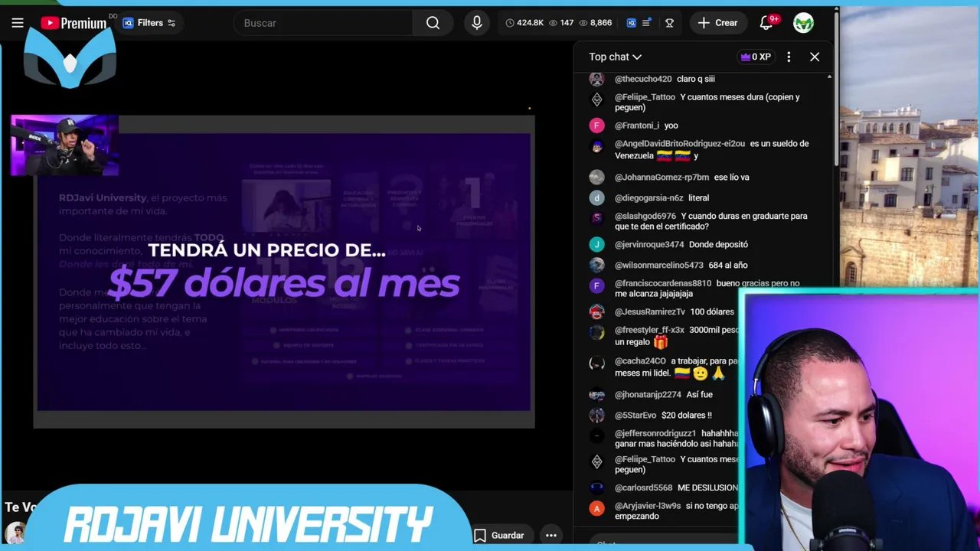Go to YouTube Premium home logo
980x551 pixels.
point(74,23)
